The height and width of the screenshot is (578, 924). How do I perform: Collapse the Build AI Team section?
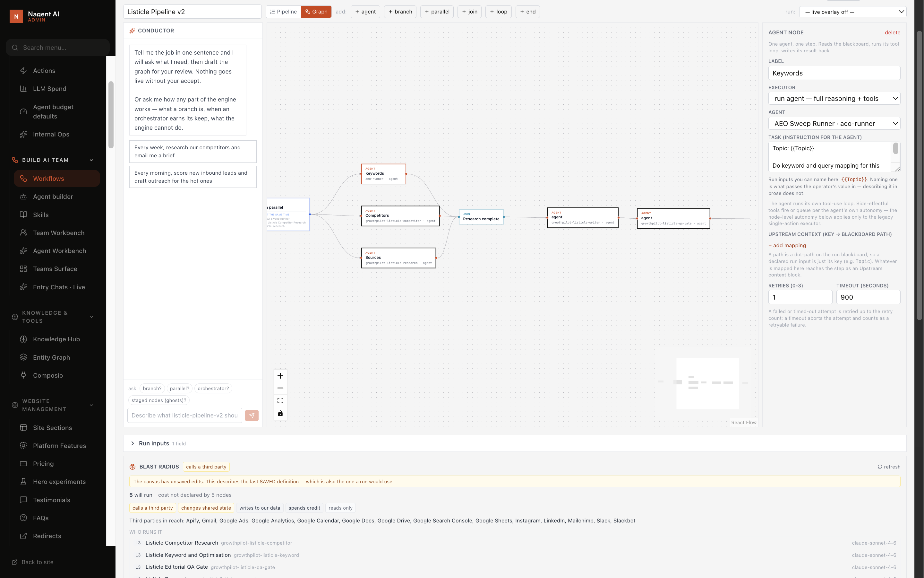click(x=91, y=160)
